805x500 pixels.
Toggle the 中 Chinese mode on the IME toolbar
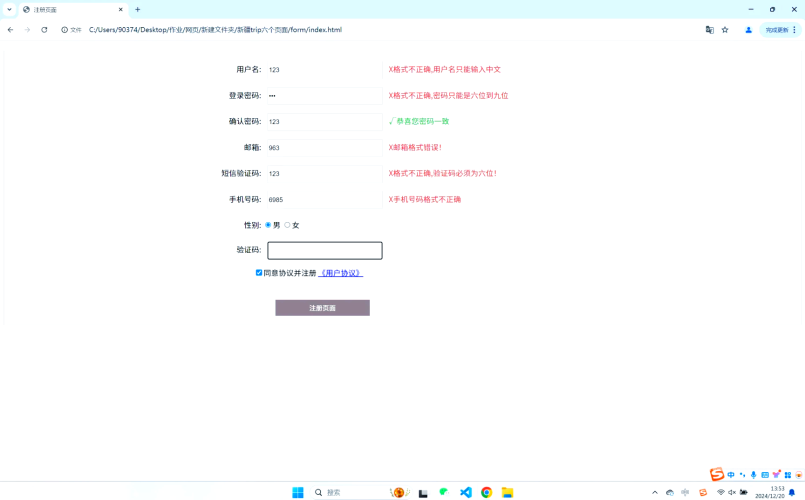731,475
